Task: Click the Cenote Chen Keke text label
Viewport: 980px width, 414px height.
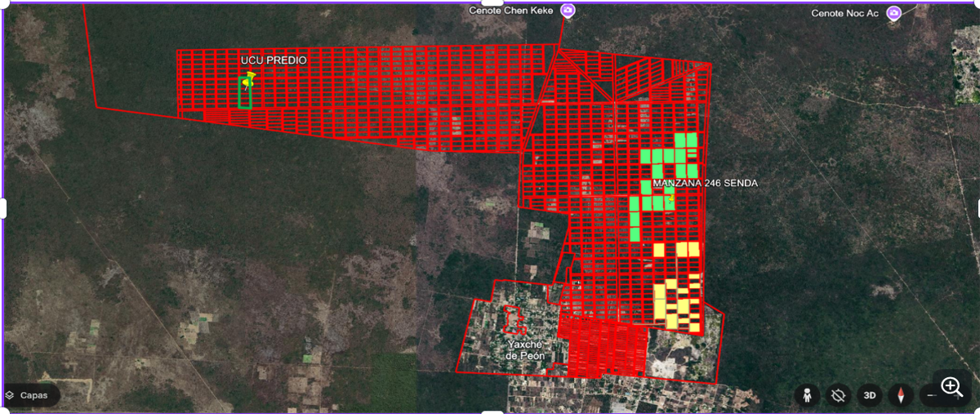Action: click(510, 11)
